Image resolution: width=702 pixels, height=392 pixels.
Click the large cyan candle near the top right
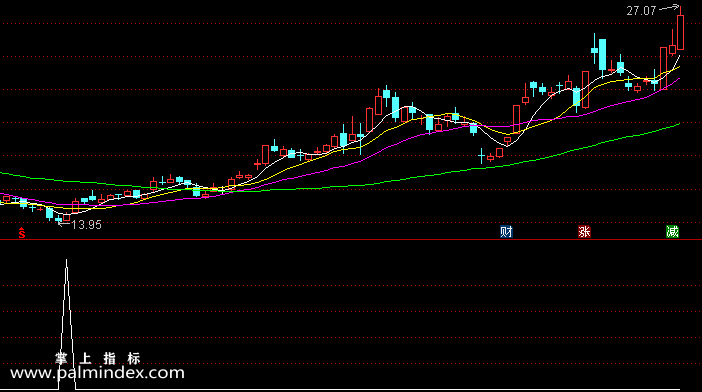click(603, 55)
